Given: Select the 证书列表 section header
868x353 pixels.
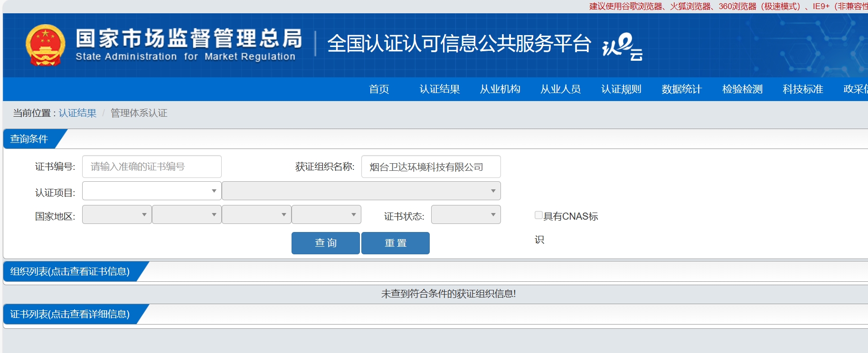Looking at the screenshot, I should pyautogui.click(x=70, y=314).
